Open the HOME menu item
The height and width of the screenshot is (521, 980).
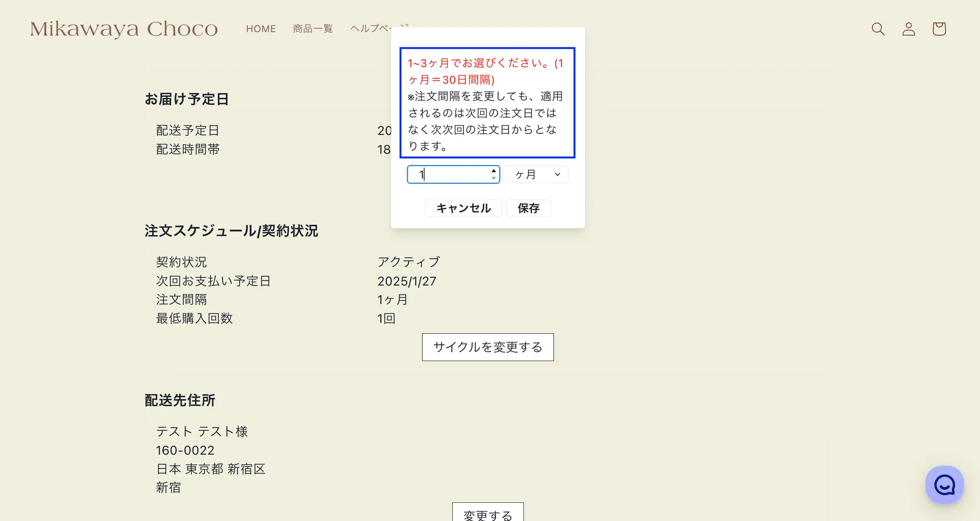click(x=261, y=29)
